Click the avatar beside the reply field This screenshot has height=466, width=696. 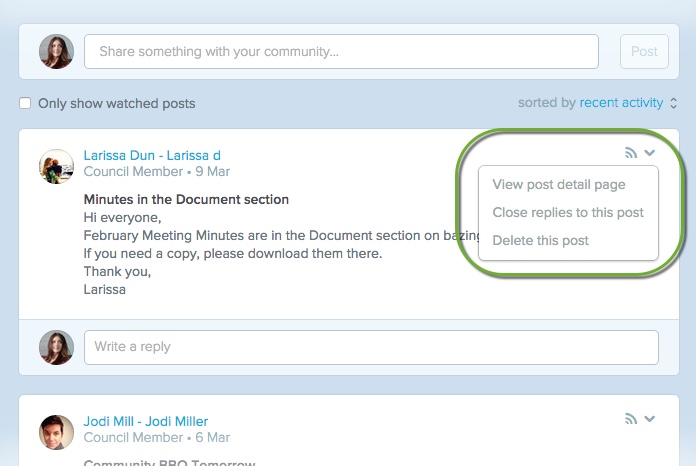point(56,347)
